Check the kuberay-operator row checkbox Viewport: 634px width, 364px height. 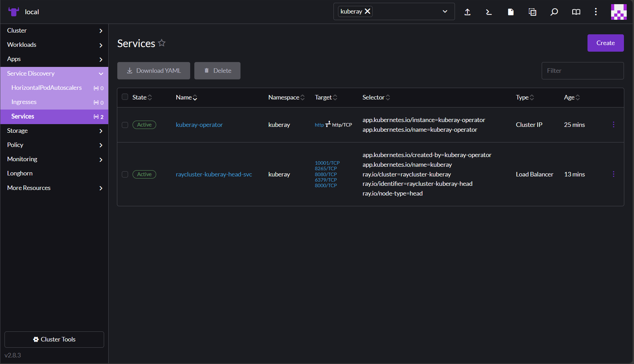click(x=125, y=125)
